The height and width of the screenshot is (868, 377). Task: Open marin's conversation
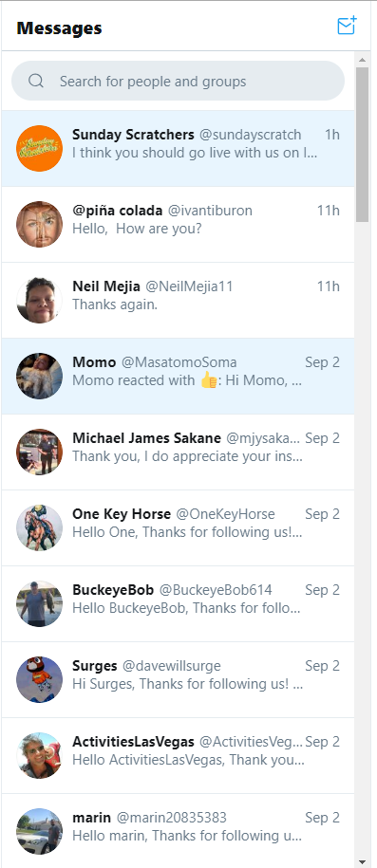click(x=178, y=831)
